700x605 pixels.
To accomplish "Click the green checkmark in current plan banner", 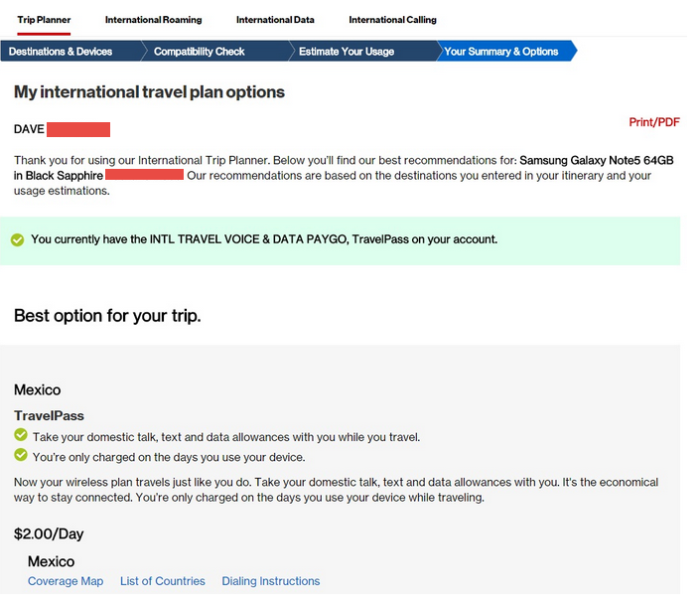I will tap(17, 239).
